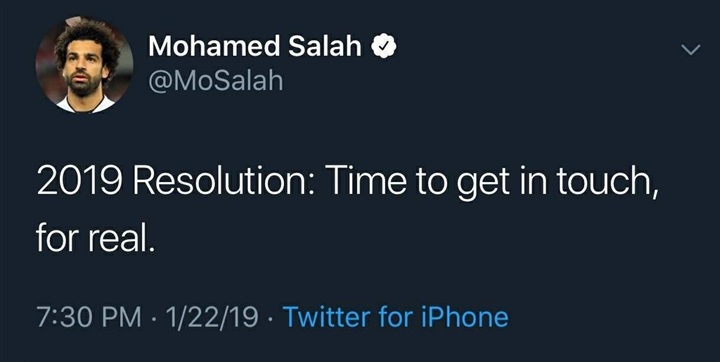The width and height of the screenshot is (720, 362).
Task: Open the @MoSalah handle
Action: [216, 82]
